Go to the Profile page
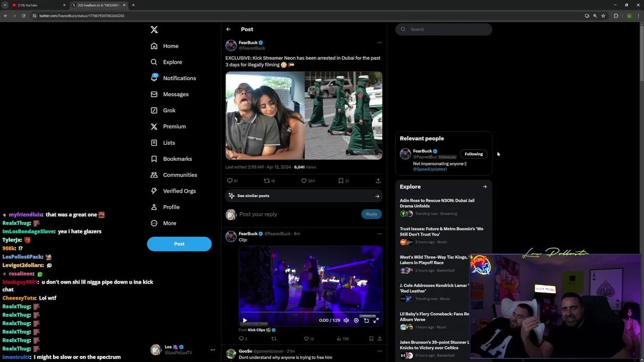Screen dimensions: 644x362 [x=165, y=207]
